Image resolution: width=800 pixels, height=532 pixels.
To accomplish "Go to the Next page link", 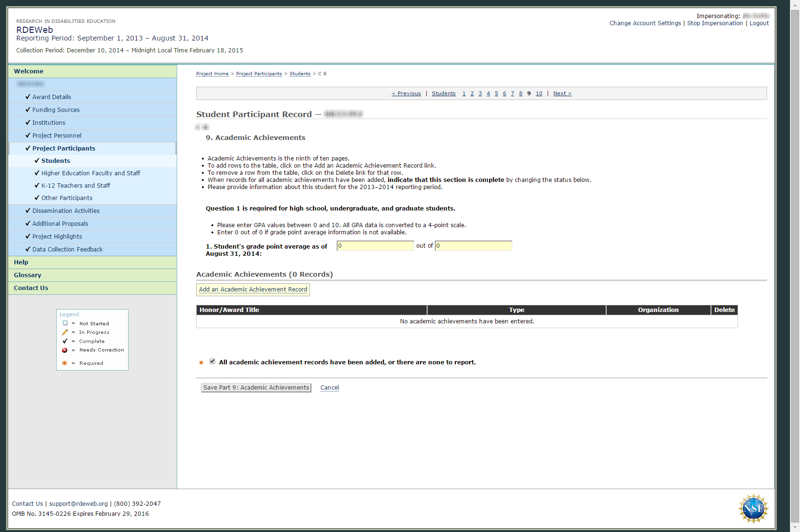I will (x=562, y=93).
